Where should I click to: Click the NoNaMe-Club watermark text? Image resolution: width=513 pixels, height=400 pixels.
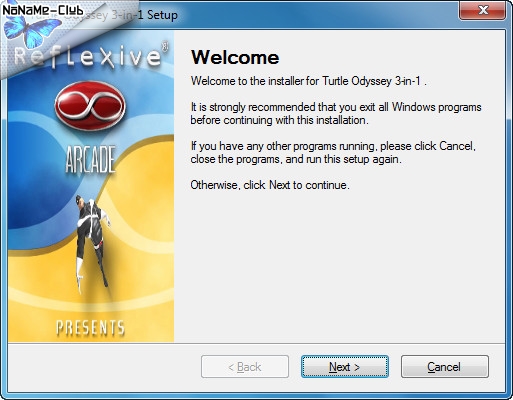[43, 10]
